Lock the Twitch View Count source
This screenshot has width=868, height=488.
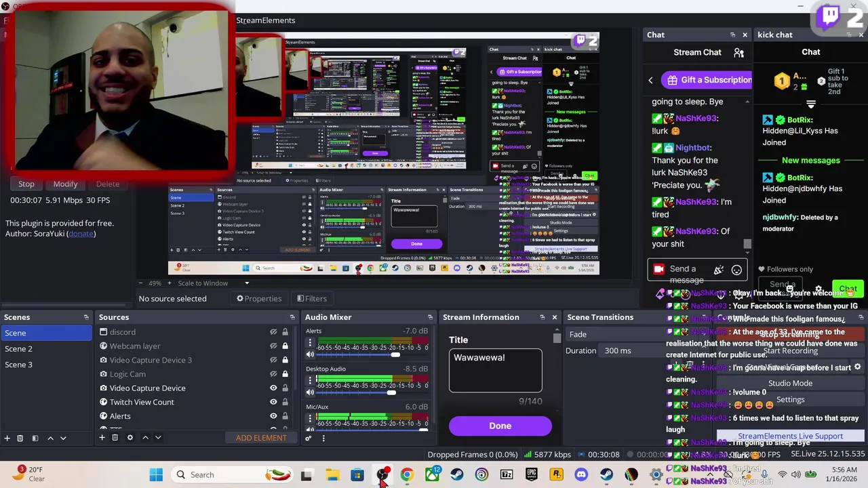click(285, 402)
